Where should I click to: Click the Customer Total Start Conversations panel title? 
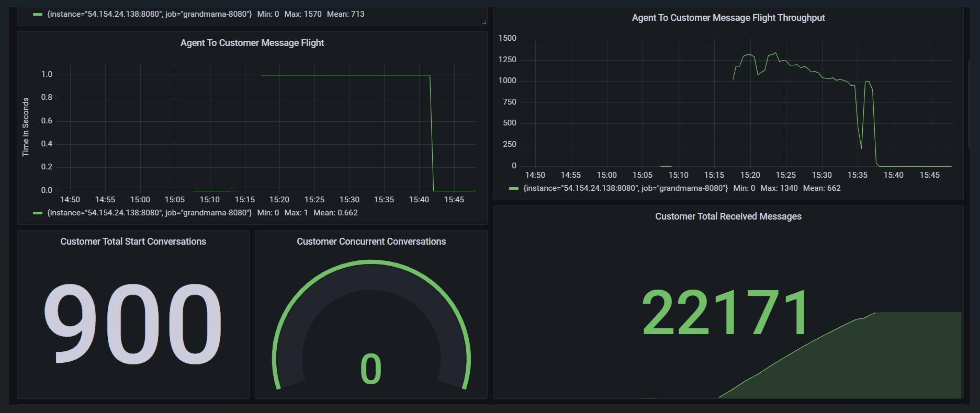pos(133,242)
